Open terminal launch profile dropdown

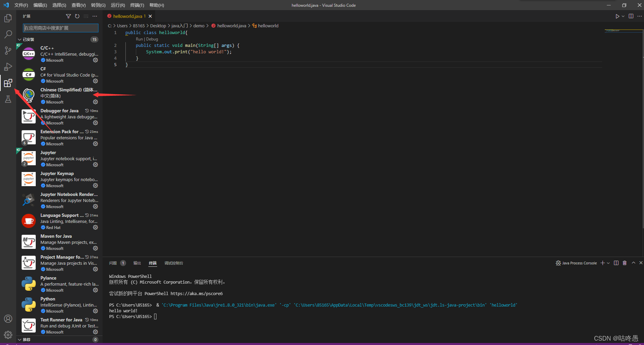(x=608, y=263)
